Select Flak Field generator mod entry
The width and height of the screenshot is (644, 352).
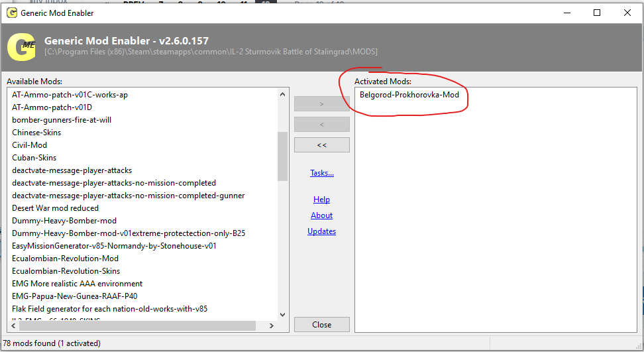(110, 309)
